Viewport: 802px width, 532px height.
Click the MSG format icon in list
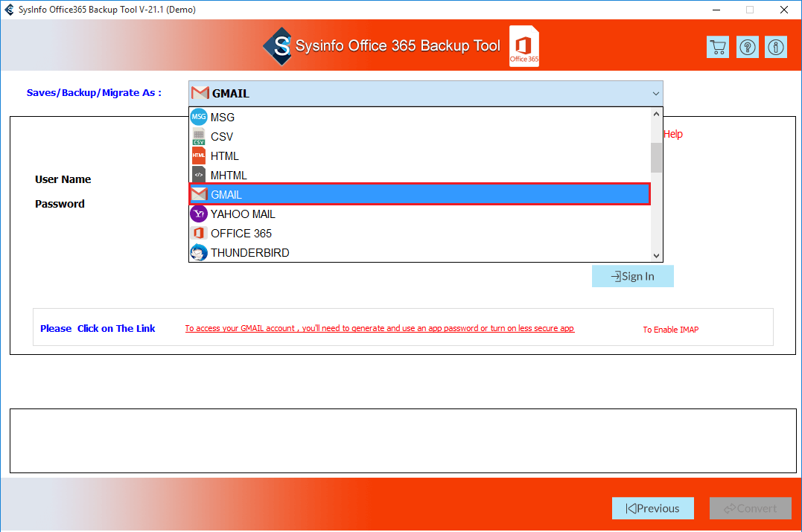click(199, 117)
